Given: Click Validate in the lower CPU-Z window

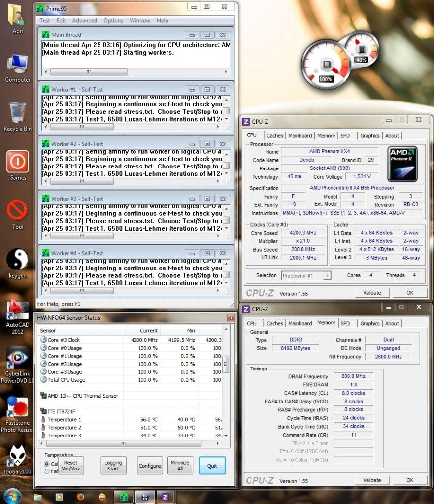Looking at the screenshot, I should (x=372, y=480).
